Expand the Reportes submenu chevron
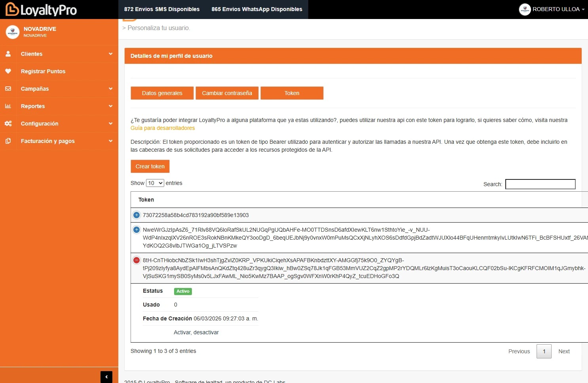588x383 pixels. tap(111, 106)
